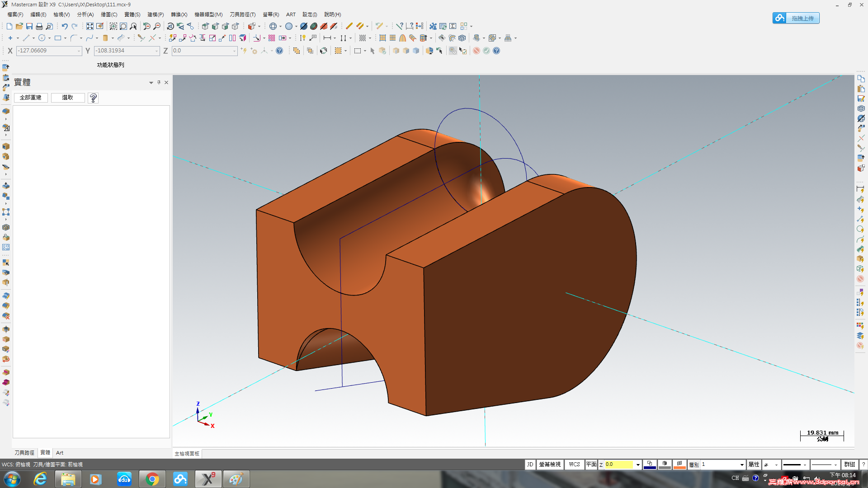Image resolution: width=868 pixels, height=488 pixels.
Task: Click the trim/break entities icon
Action: coord(141,38)
